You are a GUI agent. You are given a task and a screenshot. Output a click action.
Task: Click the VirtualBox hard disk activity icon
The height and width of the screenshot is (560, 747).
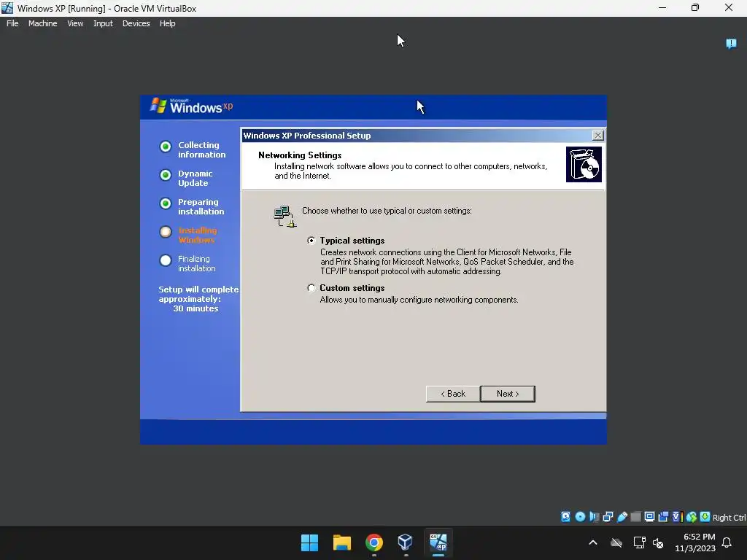point(565,517)
